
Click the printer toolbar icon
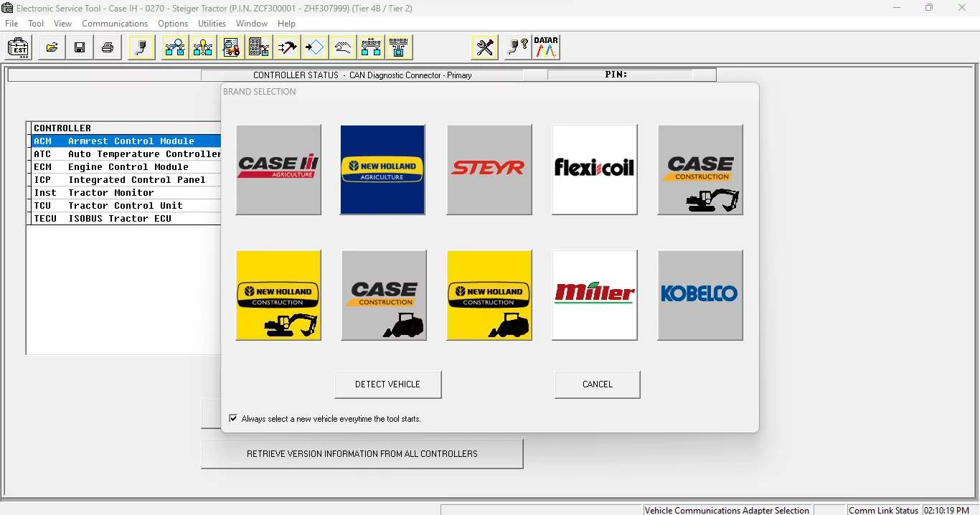(108, 48)
